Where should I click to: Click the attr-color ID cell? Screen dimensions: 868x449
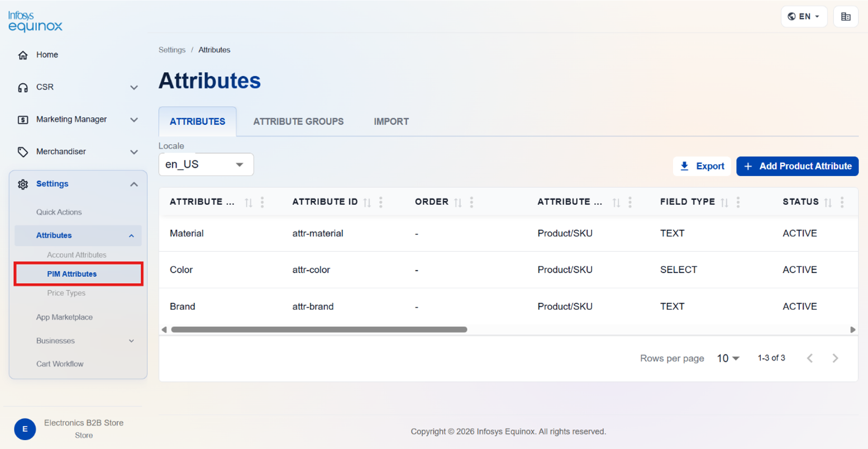[x=311, y=270]
